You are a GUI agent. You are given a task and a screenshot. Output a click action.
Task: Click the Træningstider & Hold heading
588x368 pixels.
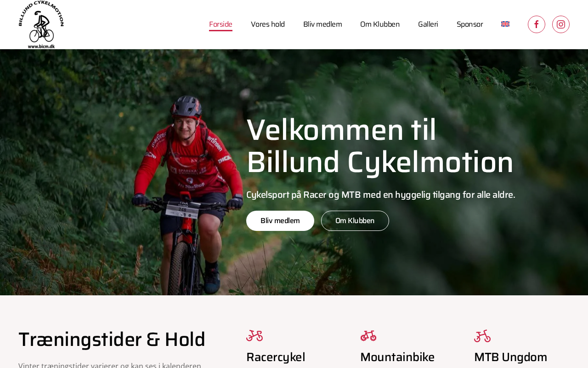point(112,339)
